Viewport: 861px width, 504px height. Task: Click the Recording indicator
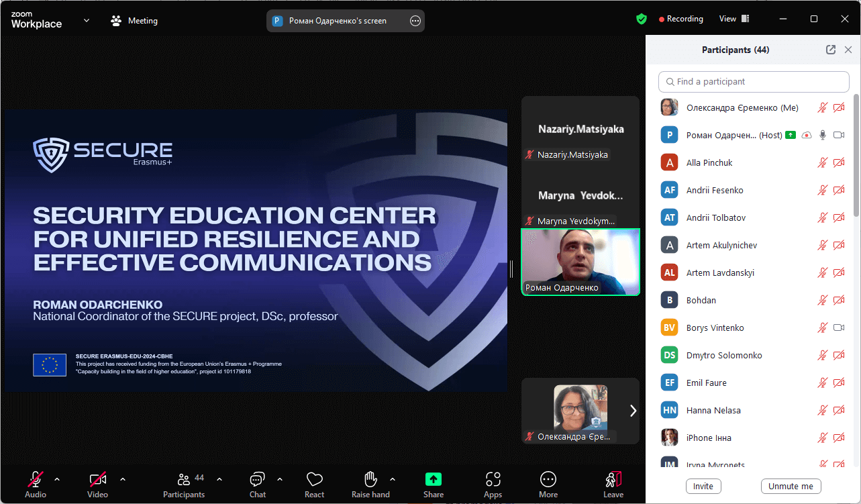pos(681,19)
